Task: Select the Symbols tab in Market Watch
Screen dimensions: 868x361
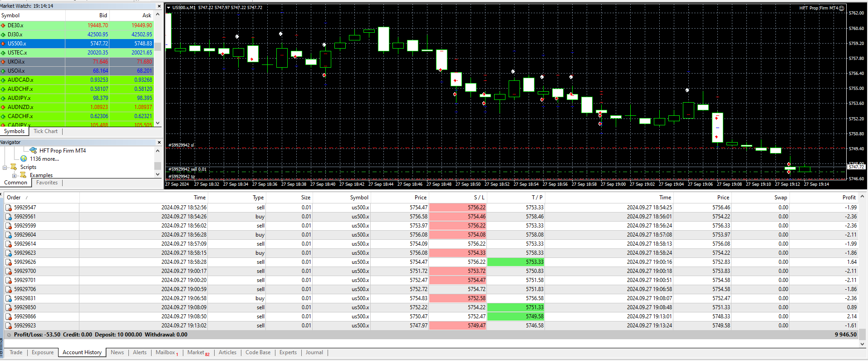Action: 15,131
